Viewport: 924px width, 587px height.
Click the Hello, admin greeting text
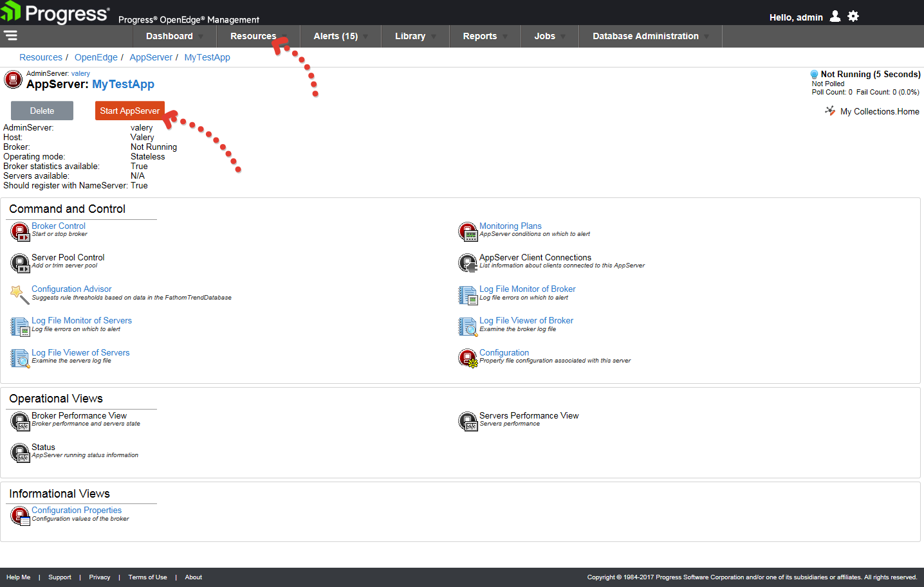click(796, 17)
